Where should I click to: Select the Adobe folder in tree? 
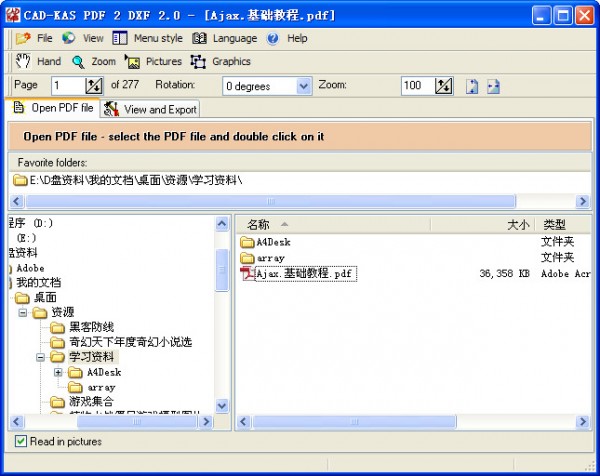(x=30, y=268)
